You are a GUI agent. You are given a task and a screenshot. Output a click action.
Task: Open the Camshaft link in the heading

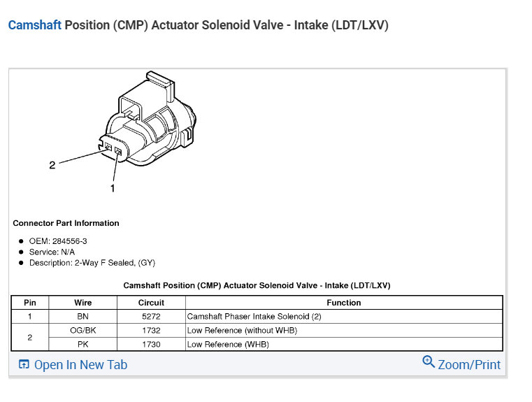(34, 25)
